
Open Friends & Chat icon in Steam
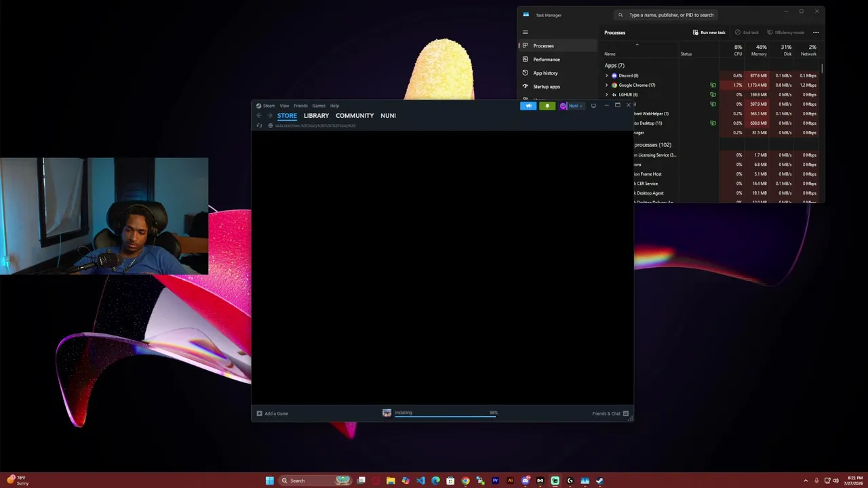(x=626, y=413)
